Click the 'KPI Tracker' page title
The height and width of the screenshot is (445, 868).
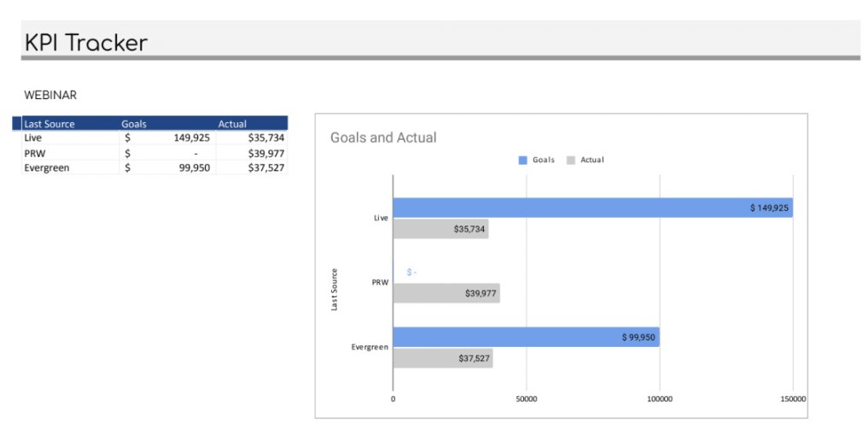86,43
